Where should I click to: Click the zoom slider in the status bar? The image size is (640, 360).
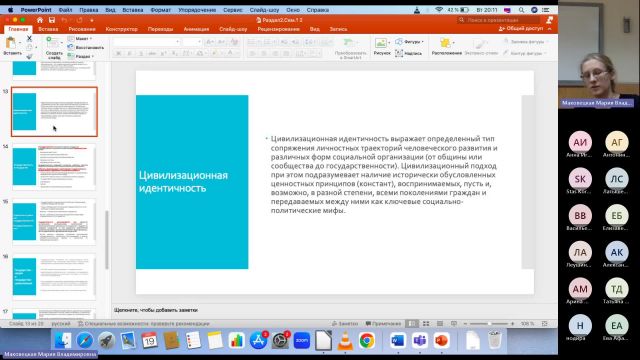click(489, 324)
